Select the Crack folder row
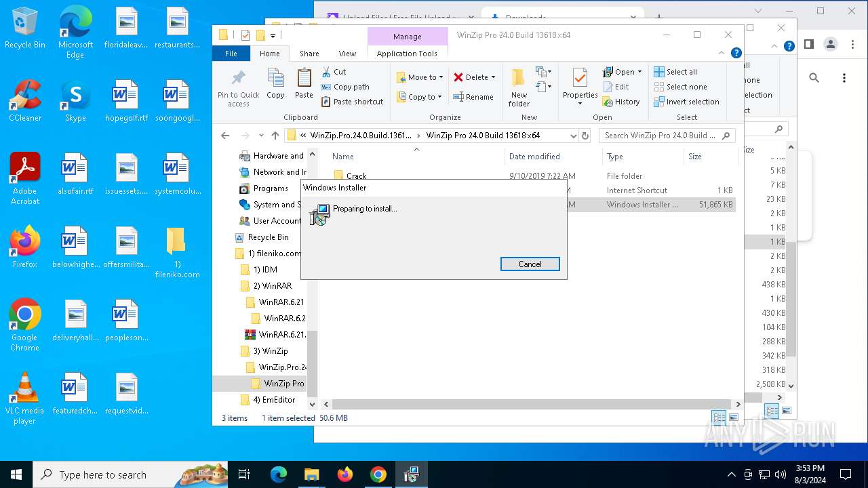 point(531,176)
